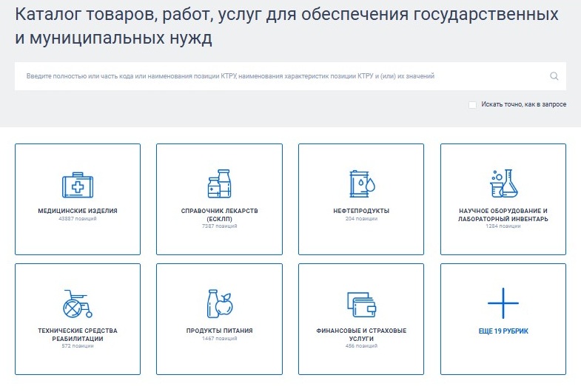The width and height of the screenshot is (581, 392).
Task: Open the wheelchair icon for Технические средства реабилитации
Action: click(x=78, y=303)
